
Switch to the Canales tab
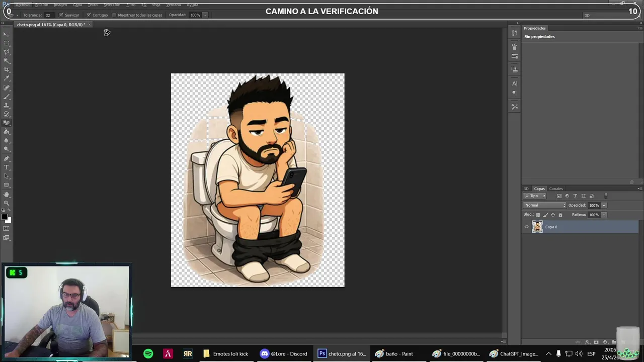point(556,189)
